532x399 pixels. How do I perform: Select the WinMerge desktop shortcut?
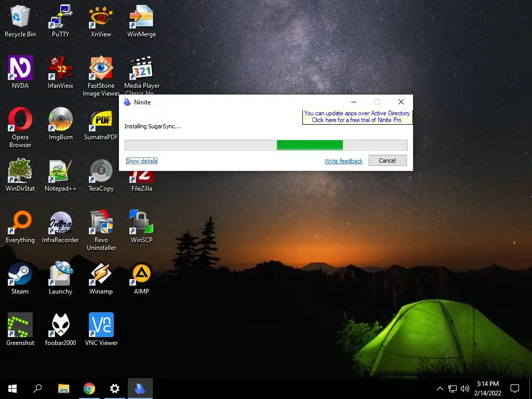(x=141, y=21)
